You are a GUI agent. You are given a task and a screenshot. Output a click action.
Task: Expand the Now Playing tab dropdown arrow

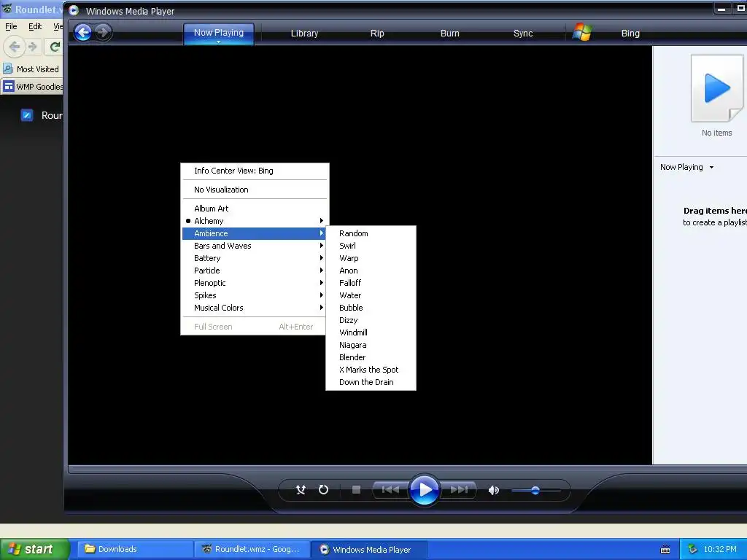[219, 42]
